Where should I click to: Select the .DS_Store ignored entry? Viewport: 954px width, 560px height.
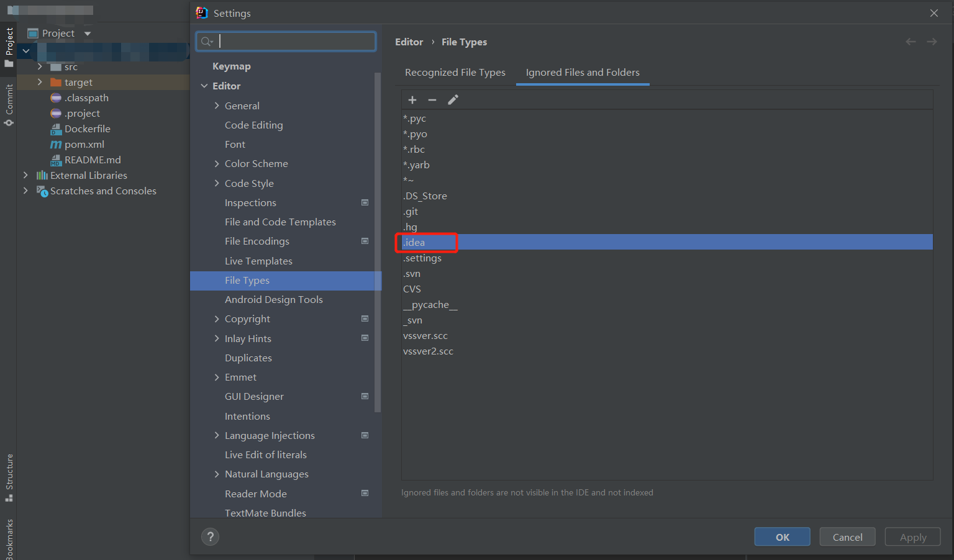(x=667, y=196)
